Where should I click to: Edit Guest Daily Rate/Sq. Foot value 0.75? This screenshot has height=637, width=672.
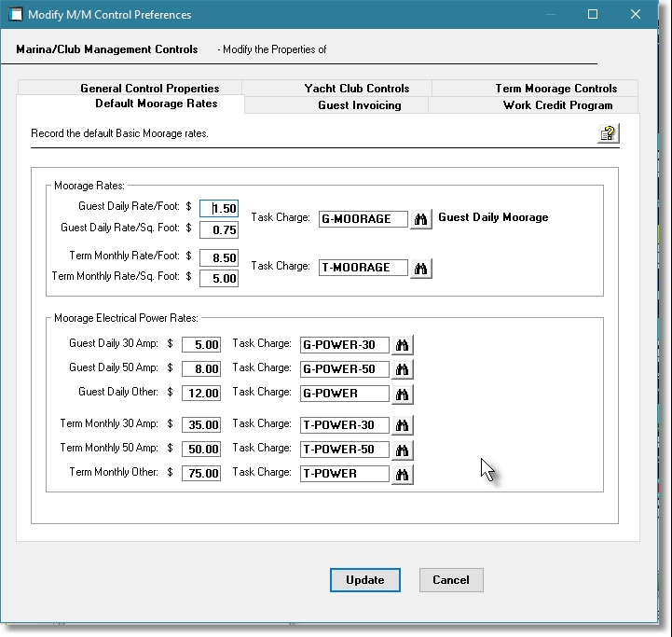click(x=219, y=230)
